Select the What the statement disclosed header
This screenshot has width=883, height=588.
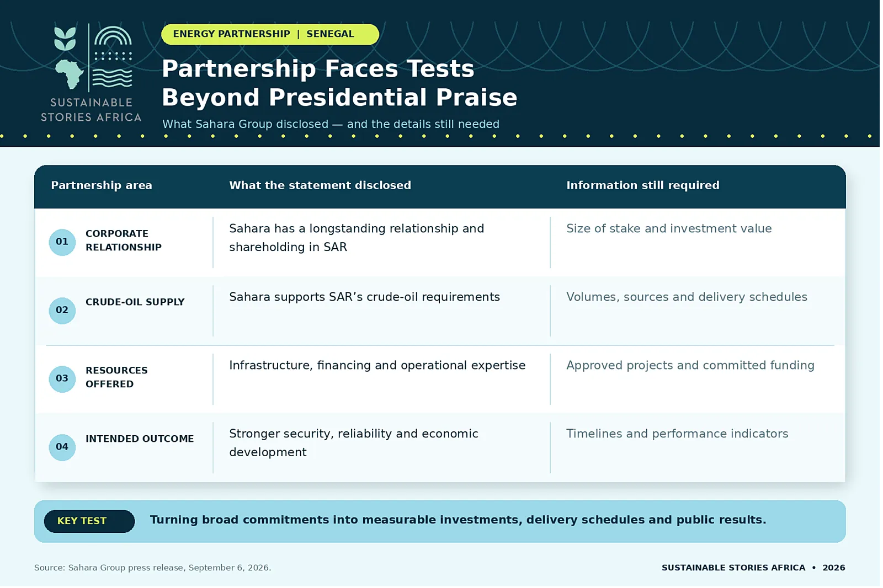(x=320, y=185)
